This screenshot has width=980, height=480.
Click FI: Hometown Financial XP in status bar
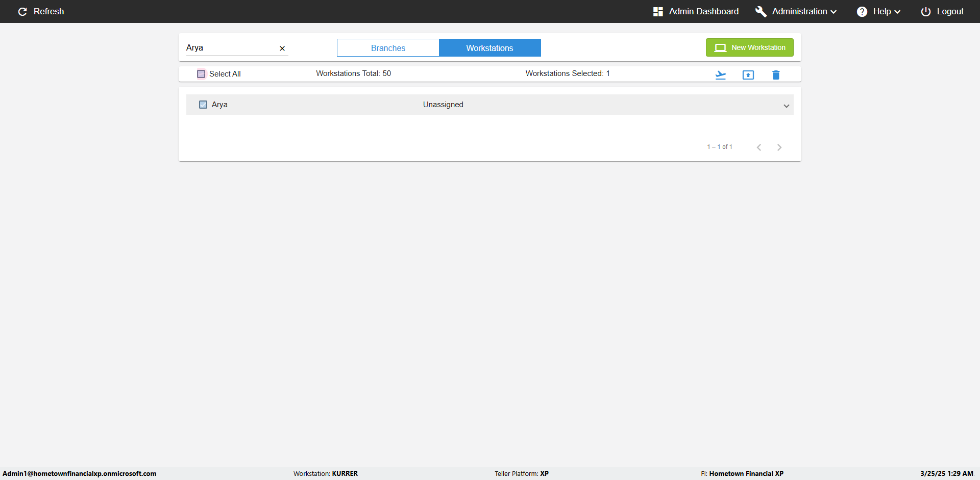742,473
